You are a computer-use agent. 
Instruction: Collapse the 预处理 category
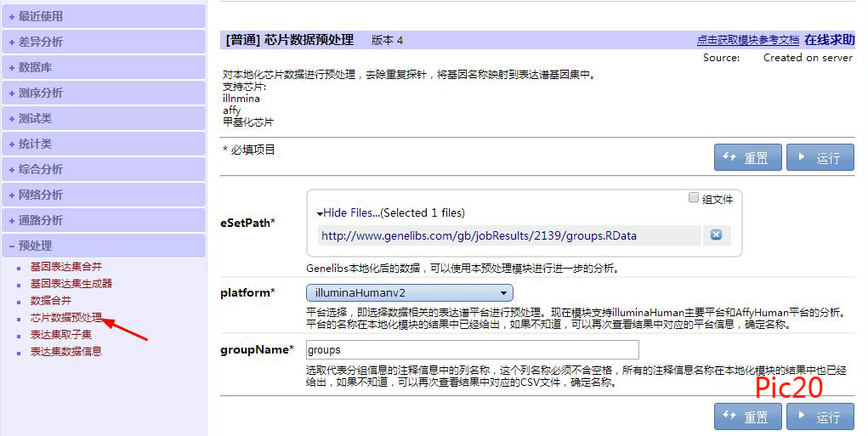pos(35,246)
